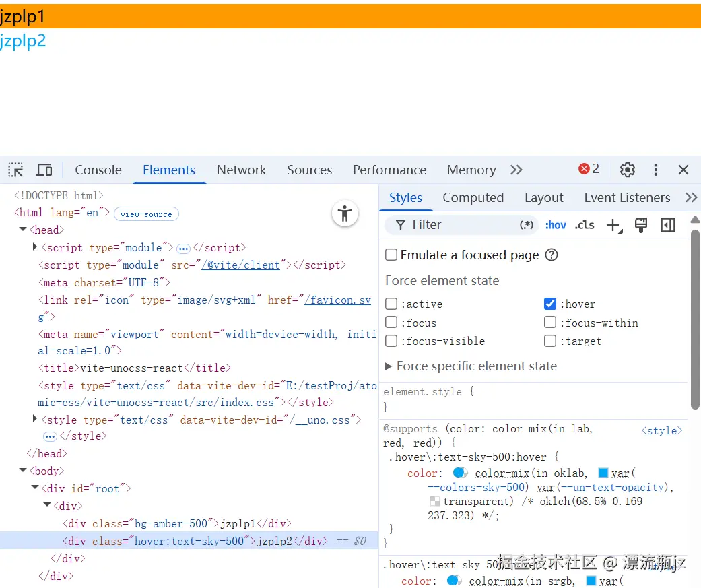
Task: Activate the inspect element picker icon
Action: pyautogui.click(x=15, y=170)
